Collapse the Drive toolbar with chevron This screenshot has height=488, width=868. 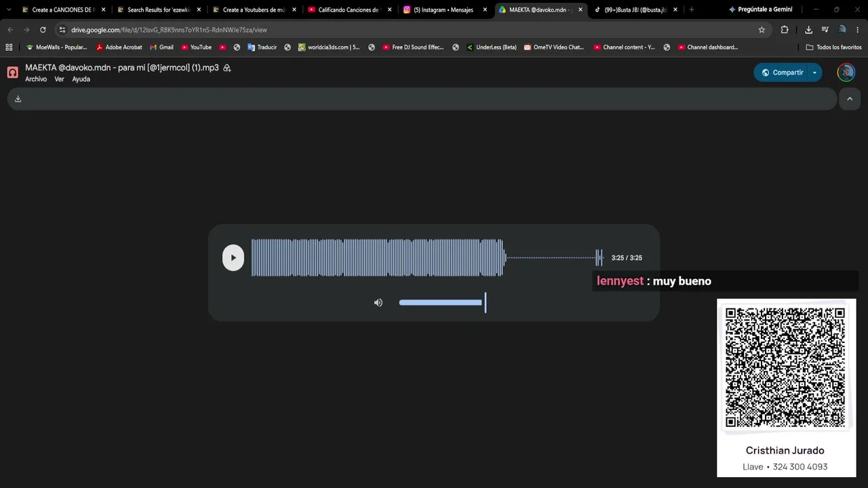850,99
